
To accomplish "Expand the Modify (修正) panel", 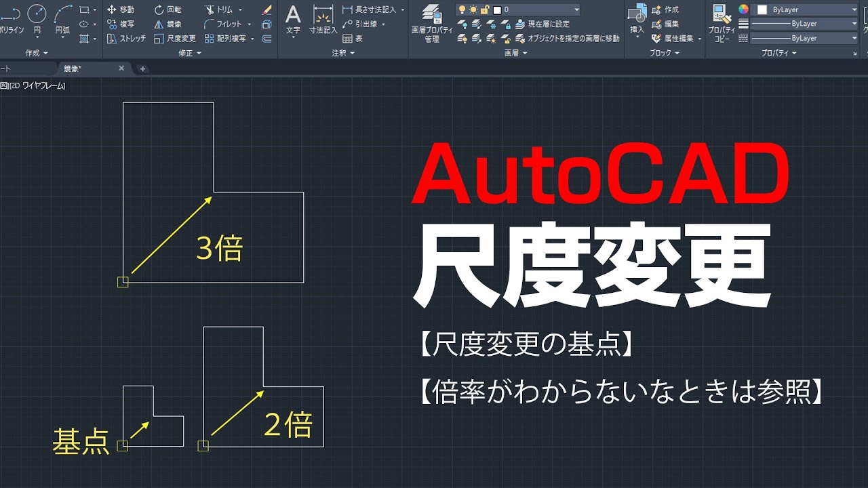I will (x=189, y=53).
